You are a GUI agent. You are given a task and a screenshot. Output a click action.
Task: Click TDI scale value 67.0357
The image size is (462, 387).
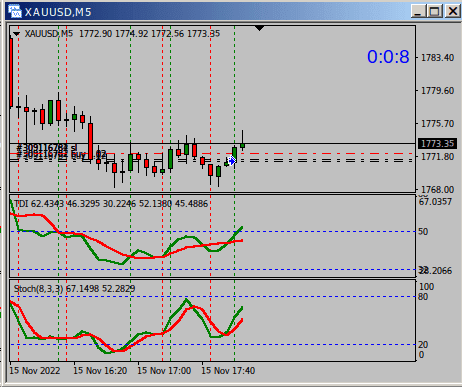[x=435, y=202]
